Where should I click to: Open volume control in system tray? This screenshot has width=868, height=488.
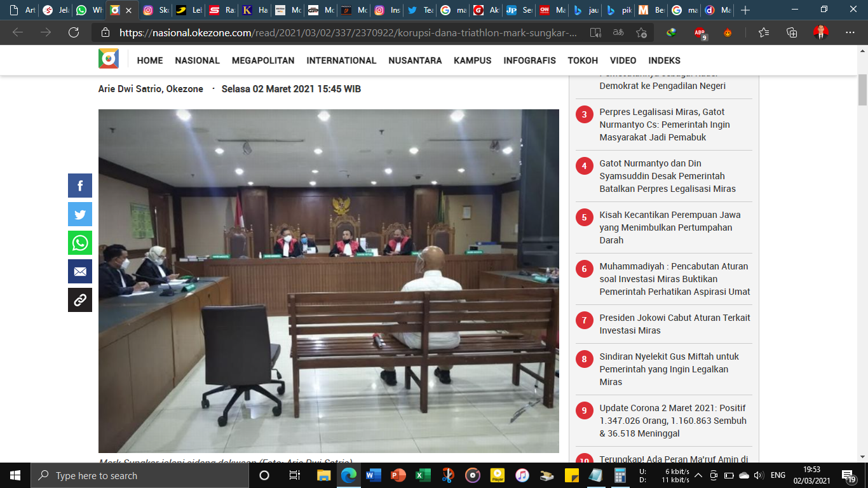[x=760, y=475]
